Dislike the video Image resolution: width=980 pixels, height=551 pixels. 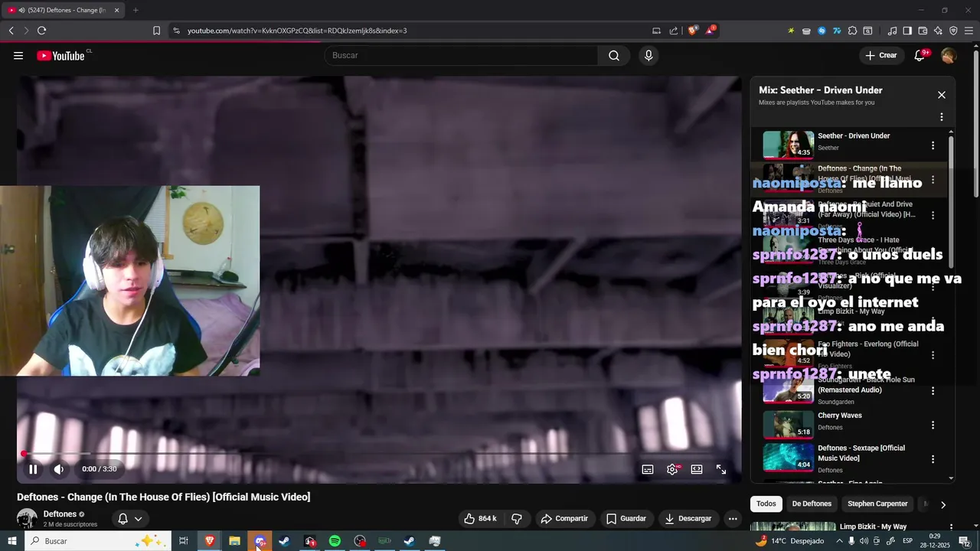[x=517, y=518]
